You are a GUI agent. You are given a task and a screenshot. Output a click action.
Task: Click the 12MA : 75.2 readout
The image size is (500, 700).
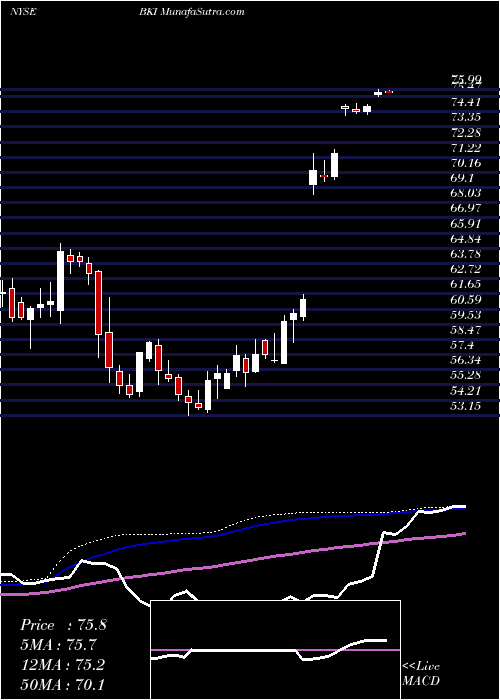pos(62,664)
